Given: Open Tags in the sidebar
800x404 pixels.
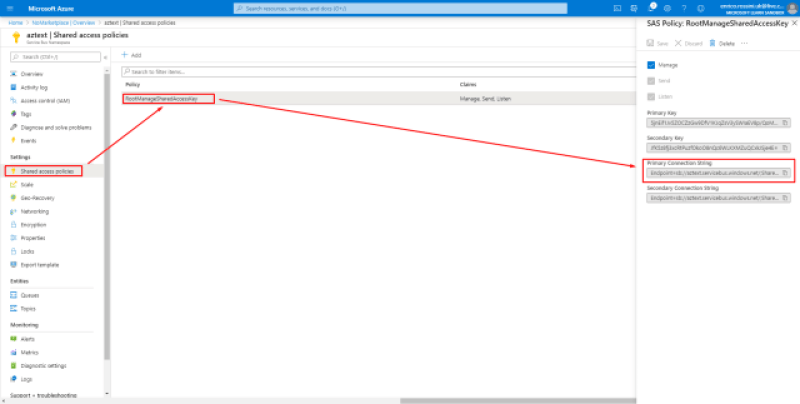Looking at the screenshot, I should pyautogui.click(x=26, y=114).
